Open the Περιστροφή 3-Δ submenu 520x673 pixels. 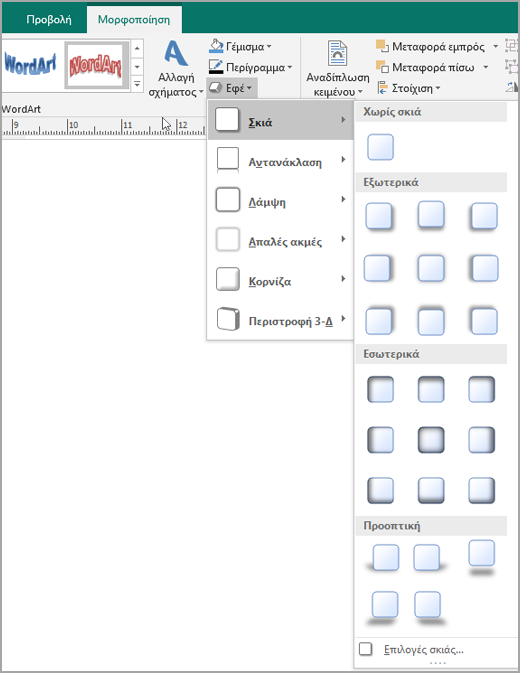(281, 320)
